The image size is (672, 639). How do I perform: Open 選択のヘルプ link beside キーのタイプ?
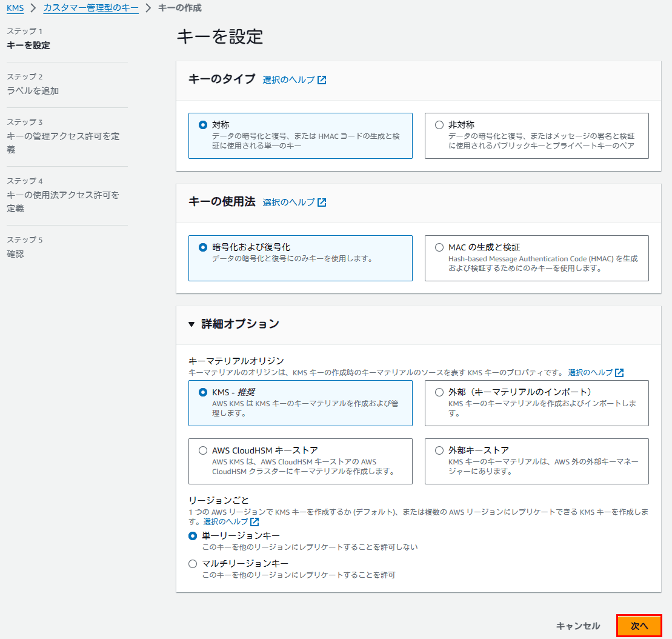[x=288, y=80]
